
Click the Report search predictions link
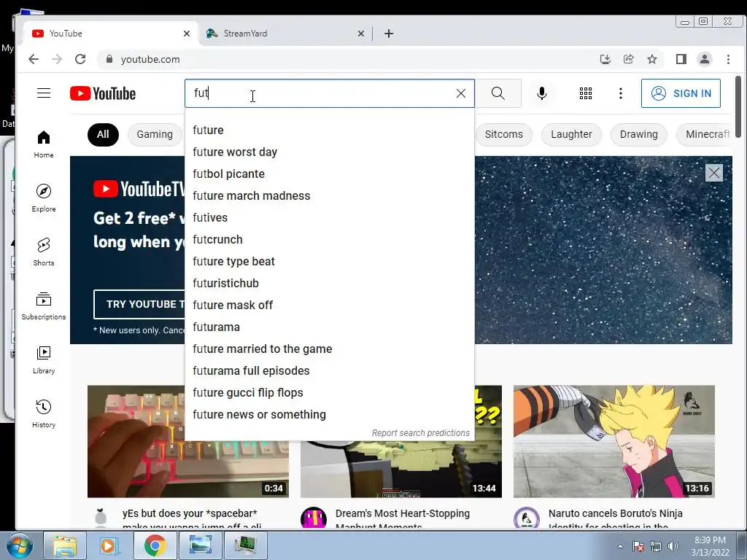coord(421,433)
